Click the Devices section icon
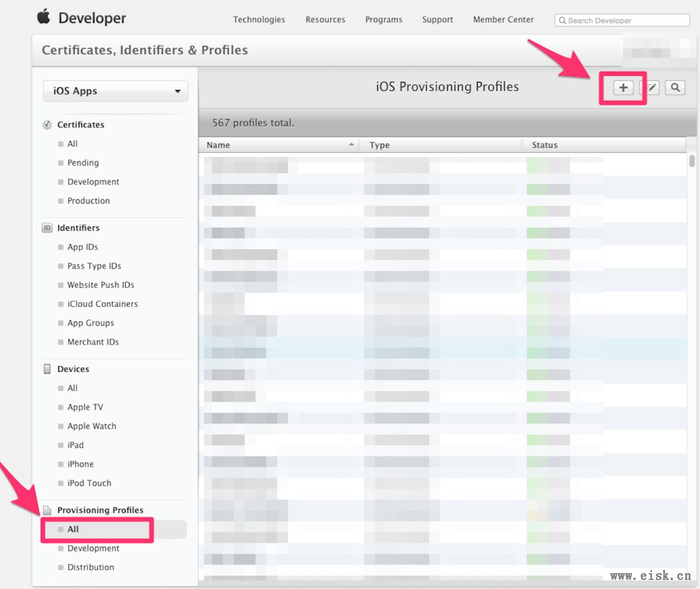The width and height of the screenshot is (700, 589). [x=47, y=369]
